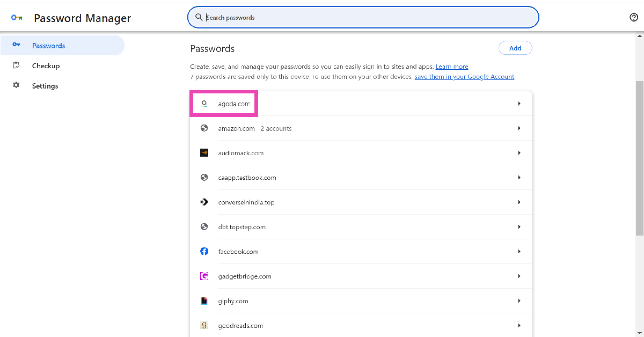Viewport: 644px width, 337px height.
Task: Click the gadgetbridge.com favicon
Action: pos(204,276)
